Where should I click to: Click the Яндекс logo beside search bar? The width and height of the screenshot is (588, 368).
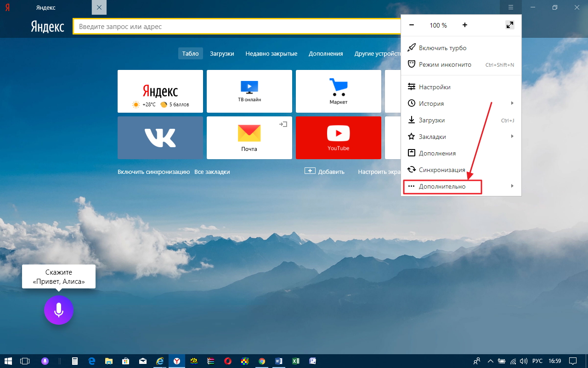pos(48,27)
